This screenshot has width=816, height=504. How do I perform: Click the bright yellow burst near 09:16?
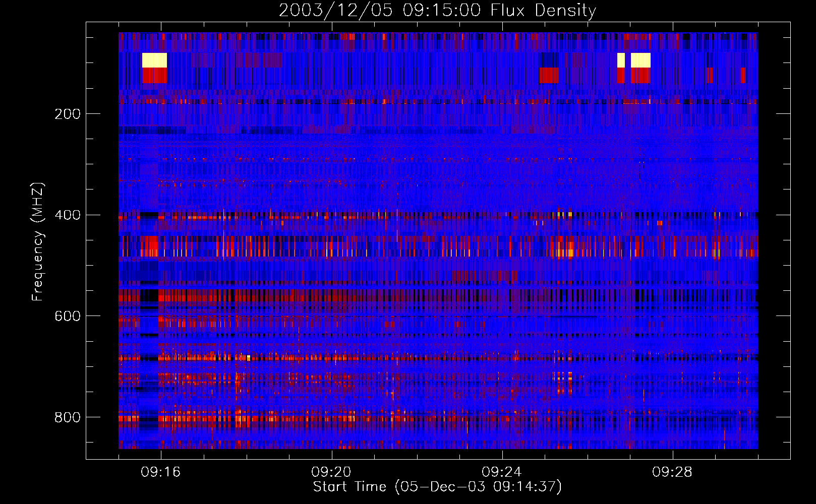[x=154, y=60]
